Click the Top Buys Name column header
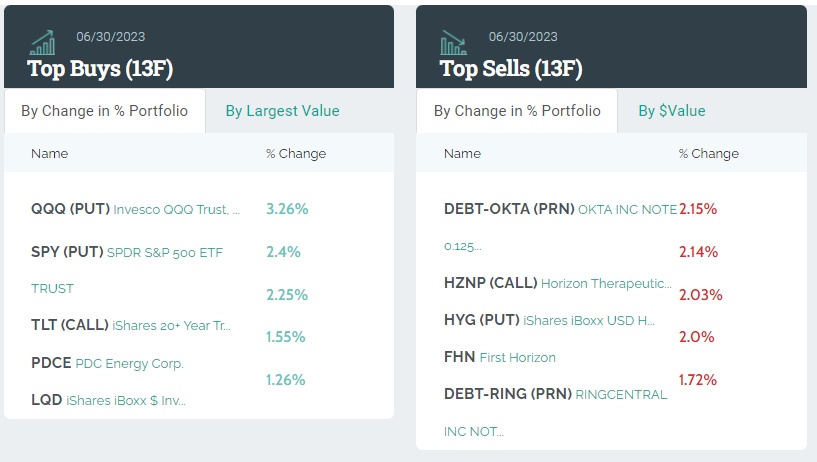Image resolution: width=817 pixels, height=462 pixels. coord(50,154)
